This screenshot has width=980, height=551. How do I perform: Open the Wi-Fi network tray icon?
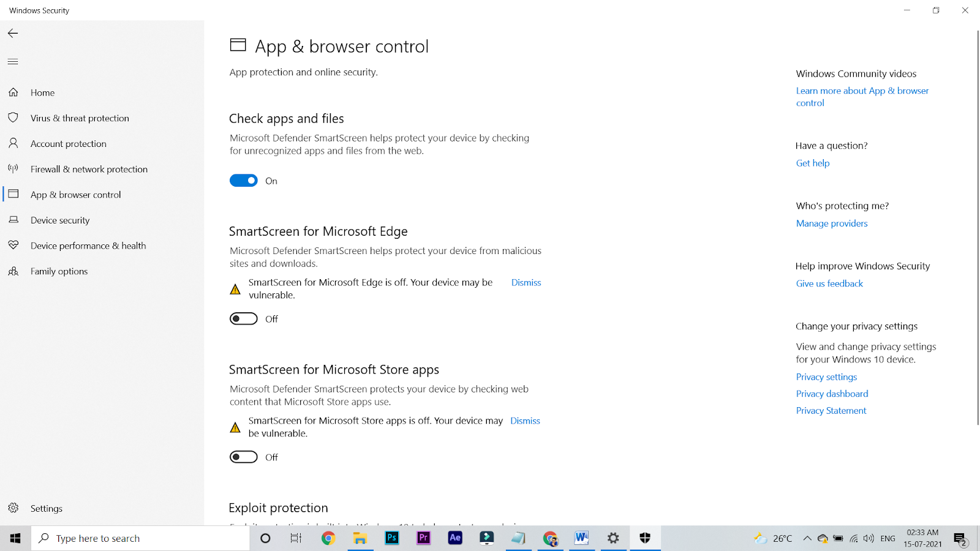(854, 538)
